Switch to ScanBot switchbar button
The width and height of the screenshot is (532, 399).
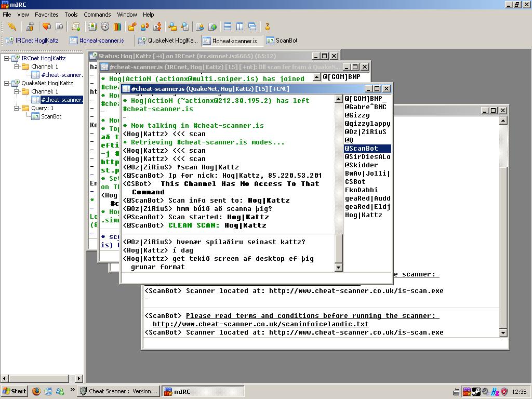282,41
